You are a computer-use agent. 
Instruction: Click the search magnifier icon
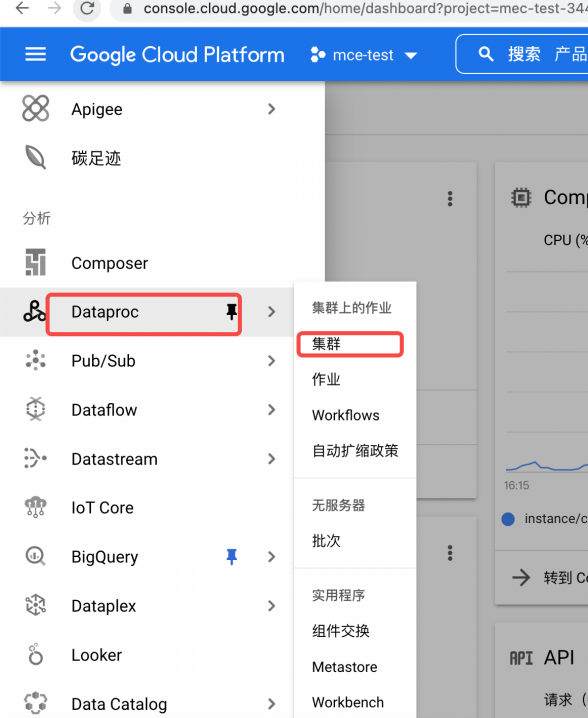(486, 54)
